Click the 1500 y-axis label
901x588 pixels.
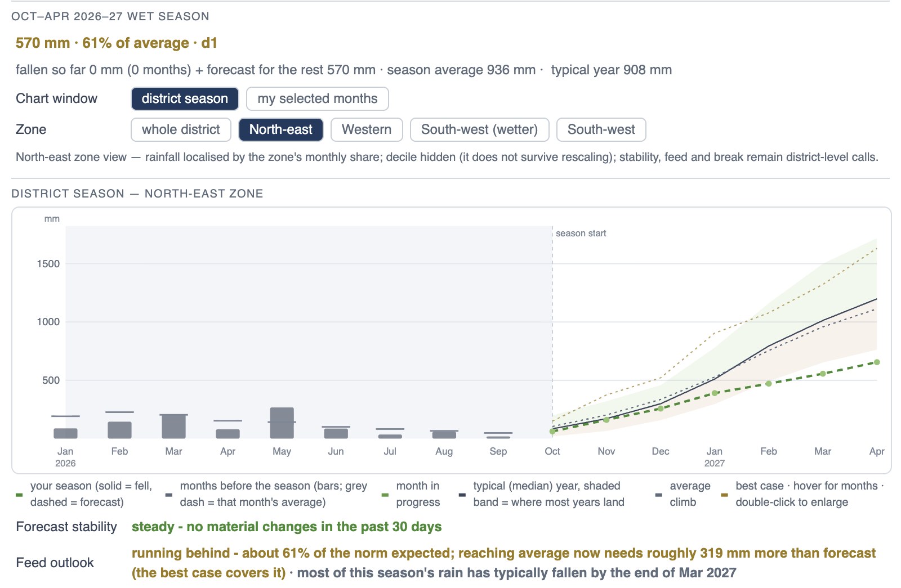point(48,264)
